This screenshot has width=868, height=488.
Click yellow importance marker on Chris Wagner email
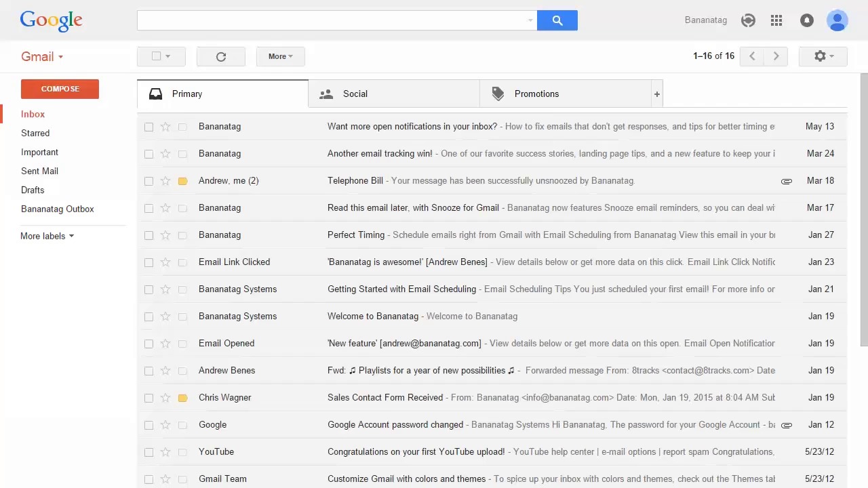182,398
